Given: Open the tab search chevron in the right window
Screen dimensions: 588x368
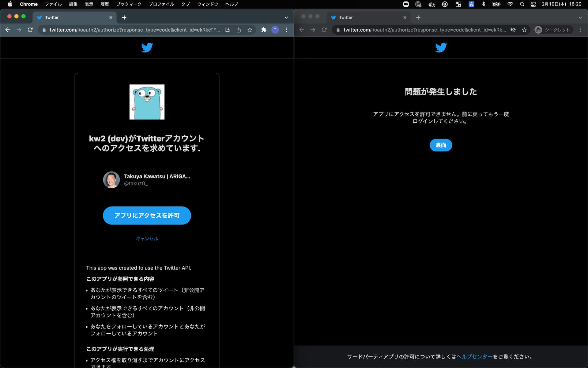Looking at the screenshot, I should pos(580,17).
